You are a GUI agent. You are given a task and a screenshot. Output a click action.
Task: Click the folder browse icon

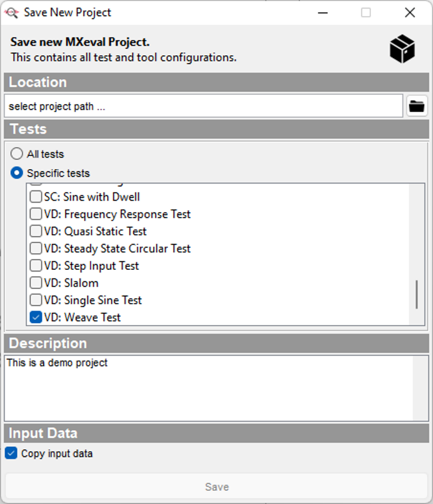[x=417, y=106]
